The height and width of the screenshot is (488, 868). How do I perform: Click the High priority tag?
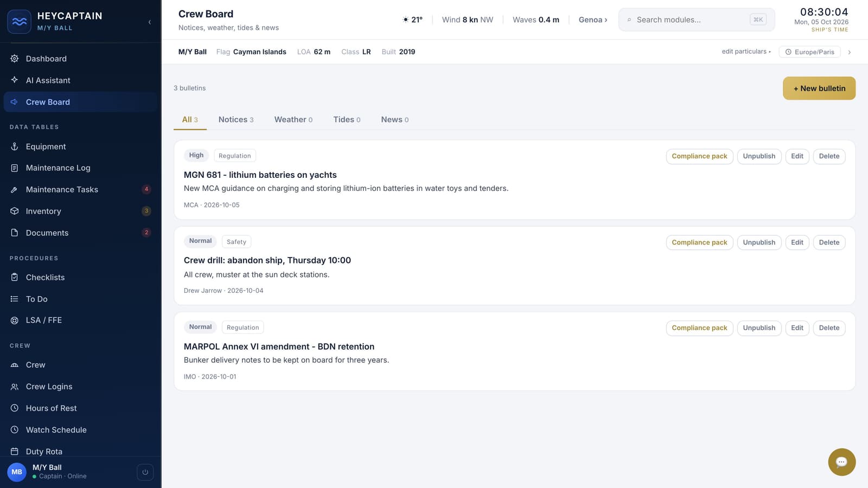coord(196,155)
